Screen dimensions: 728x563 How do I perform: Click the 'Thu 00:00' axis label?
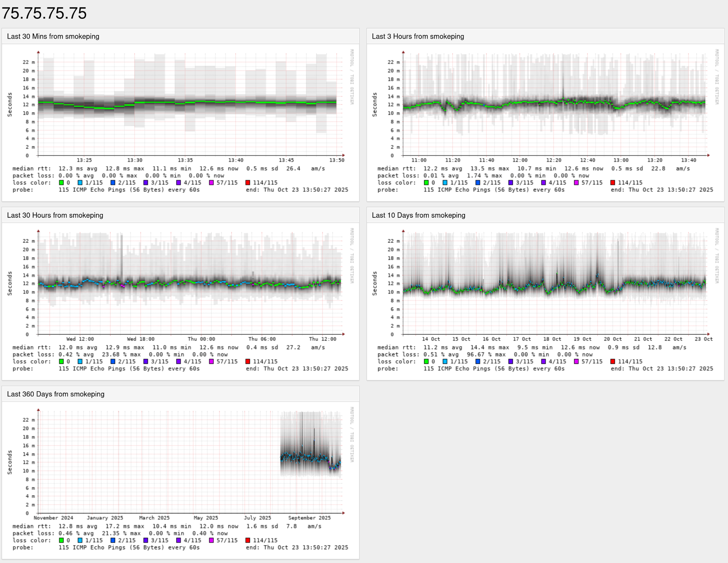(x=201, y=339)
